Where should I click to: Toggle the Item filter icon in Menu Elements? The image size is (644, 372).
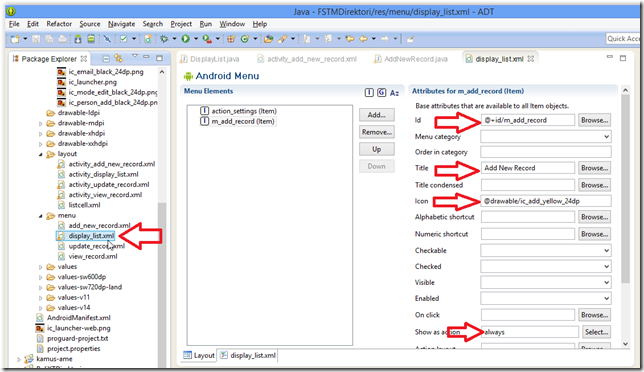369,92
